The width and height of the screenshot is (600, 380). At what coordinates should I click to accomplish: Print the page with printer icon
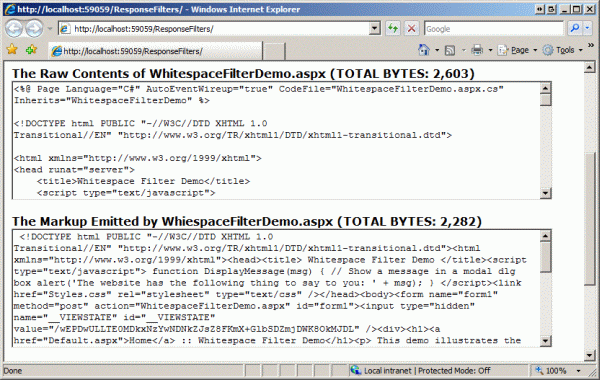477,50
